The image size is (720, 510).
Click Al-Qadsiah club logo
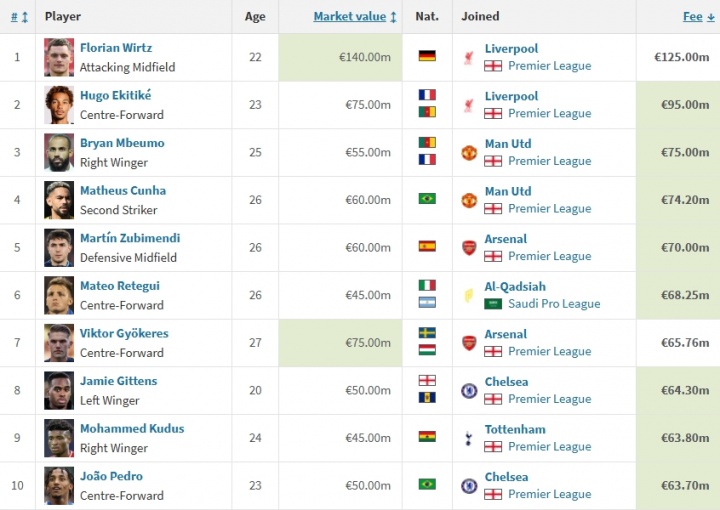coord(468,295)
